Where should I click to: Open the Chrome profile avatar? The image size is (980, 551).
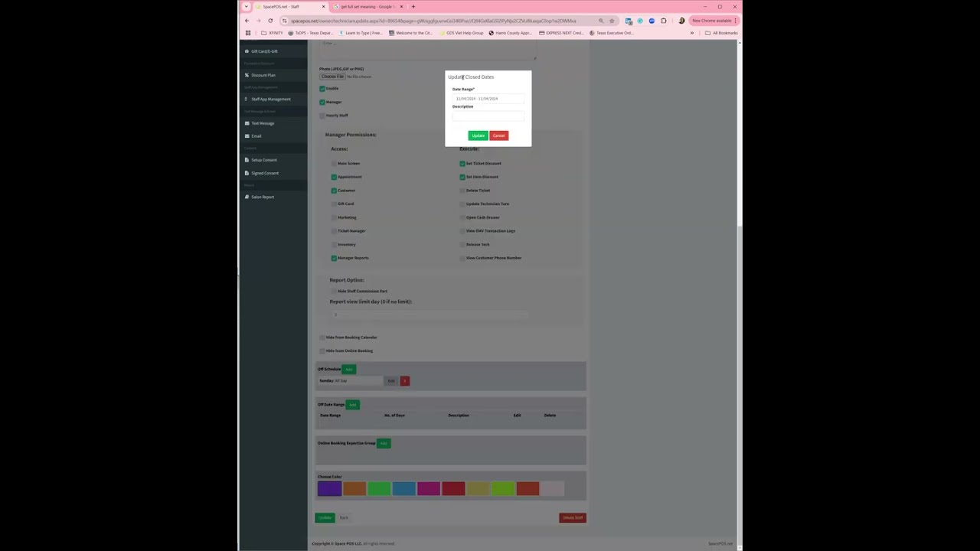click(x=681, y=21)
